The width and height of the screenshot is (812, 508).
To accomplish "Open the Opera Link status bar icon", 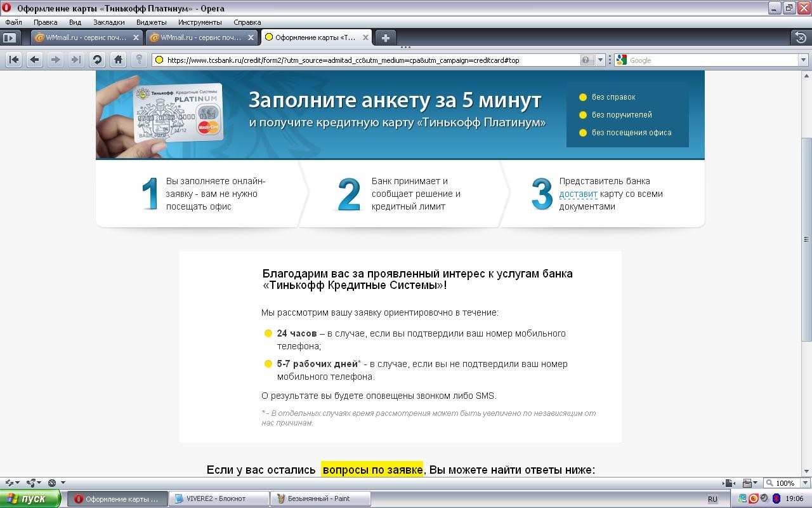I will click(x=12, y=483).
